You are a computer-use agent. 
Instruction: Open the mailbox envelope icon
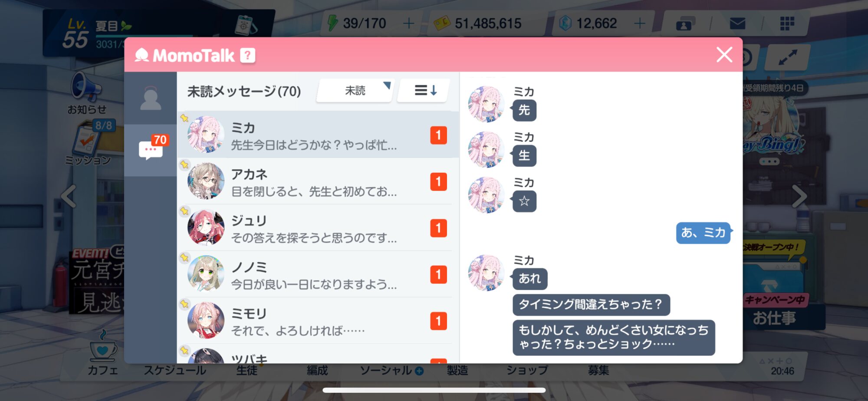737,23
